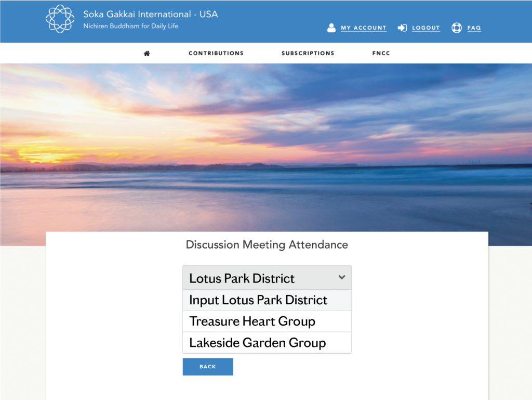Click the person icon beside My Account
Viewport: 532px width, 400px height.
coord(331,28)
